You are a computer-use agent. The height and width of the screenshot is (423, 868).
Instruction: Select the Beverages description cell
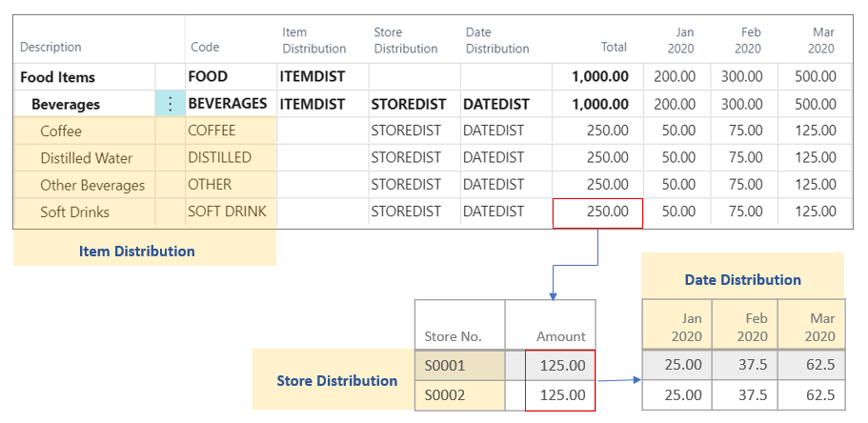(66, 104)
